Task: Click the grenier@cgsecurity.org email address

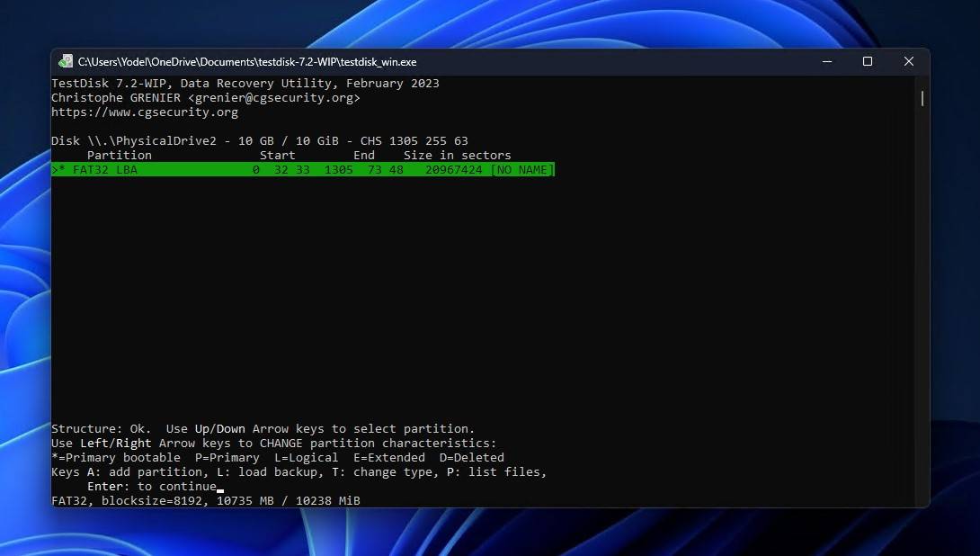Action: (273, 98)
